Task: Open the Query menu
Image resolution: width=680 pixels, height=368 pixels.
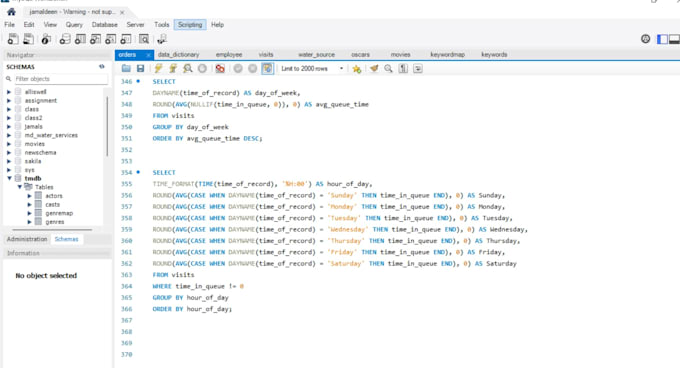Action: point(74,25)
